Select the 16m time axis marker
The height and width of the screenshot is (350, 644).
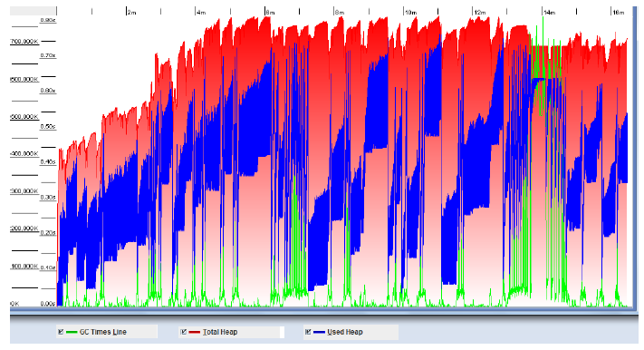click(x=619, y=13)
